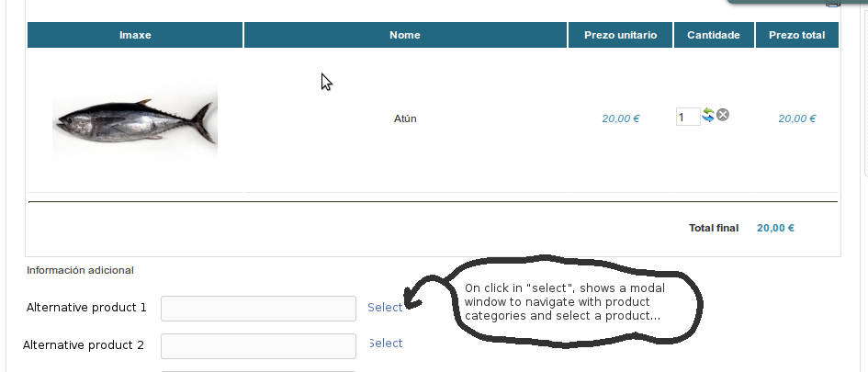The width and height of the screenshot is (868, 372).
Task: Click the Prezo unitario column header
Action: click(620, 36)
